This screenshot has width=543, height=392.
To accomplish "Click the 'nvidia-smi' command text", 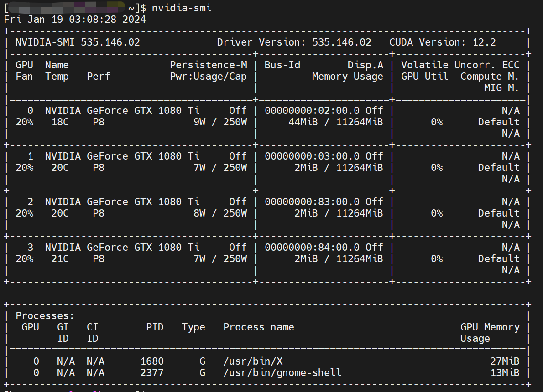I will point(182,8).
